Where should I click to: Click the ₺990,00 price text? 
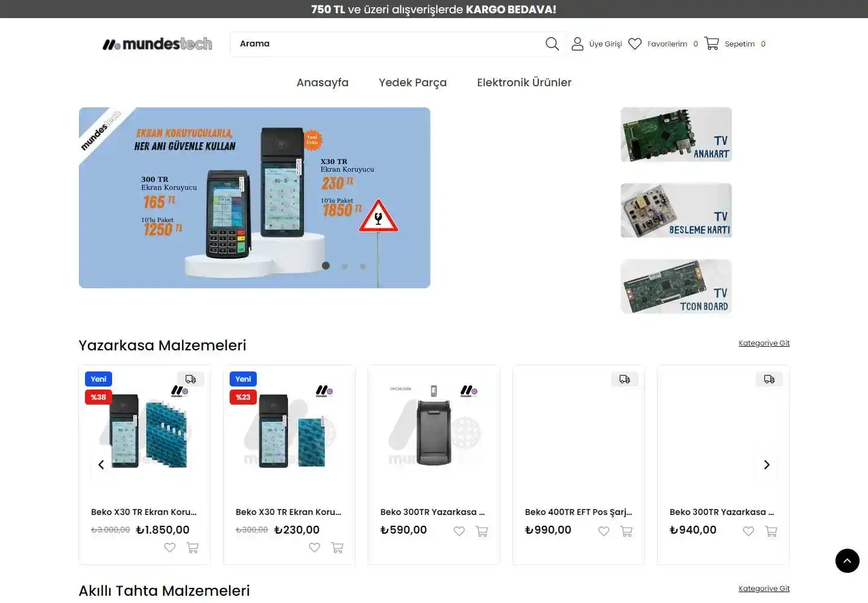[549, 530]
